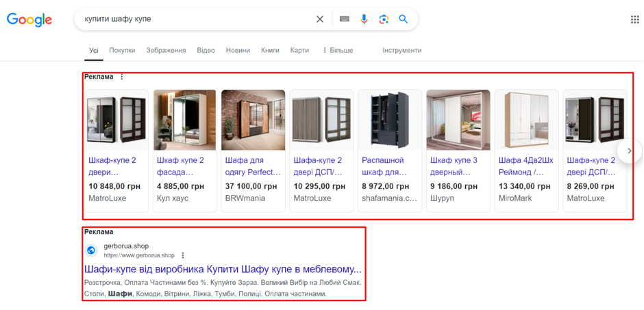Open MiroMark Реймонд wardrobe product image

pos(526,120)
